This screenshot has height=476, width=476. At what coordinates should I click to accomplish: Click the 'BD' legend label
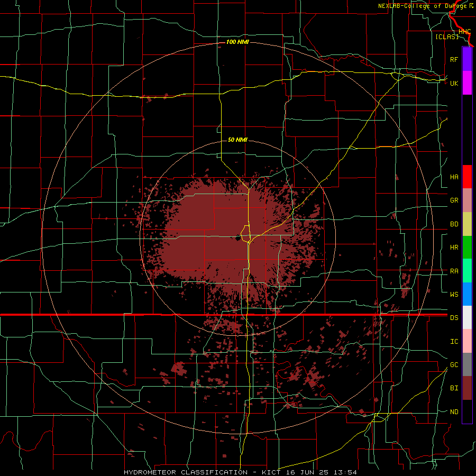point(454,224)
